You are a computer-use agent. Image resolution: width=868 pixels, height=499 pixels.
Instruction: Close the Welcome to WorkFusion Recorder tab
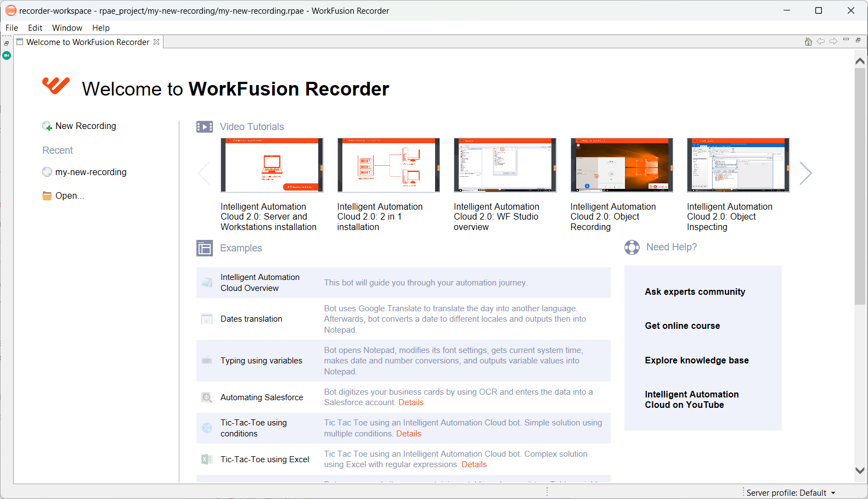pyautogui.click(x=156, y=42)
